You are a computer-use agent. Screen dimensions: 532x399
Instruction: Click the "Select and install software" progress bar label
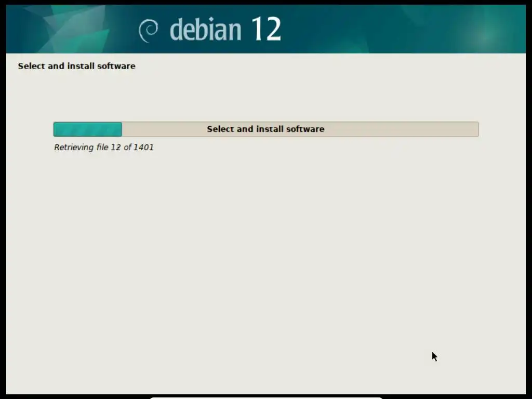point(265,129)
